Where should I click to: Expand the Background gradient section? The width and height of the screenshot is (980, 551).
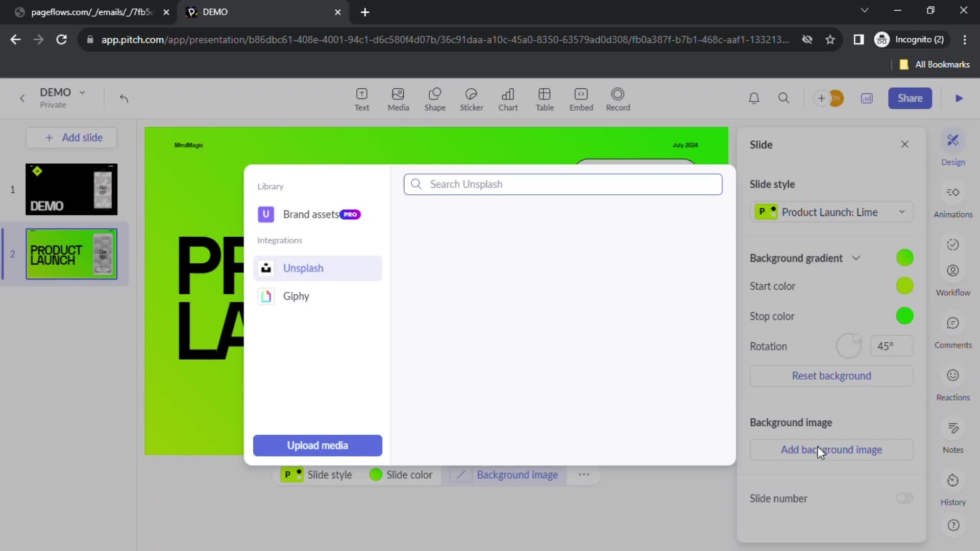855,258
